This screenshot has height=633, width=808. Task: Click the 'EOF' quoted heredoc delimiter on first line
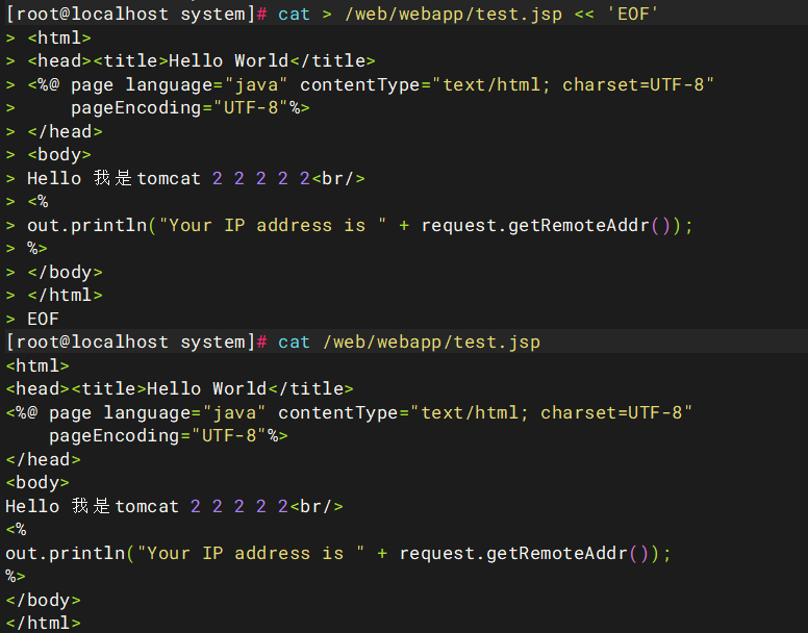pyautogui.click(x=633, y=14)
